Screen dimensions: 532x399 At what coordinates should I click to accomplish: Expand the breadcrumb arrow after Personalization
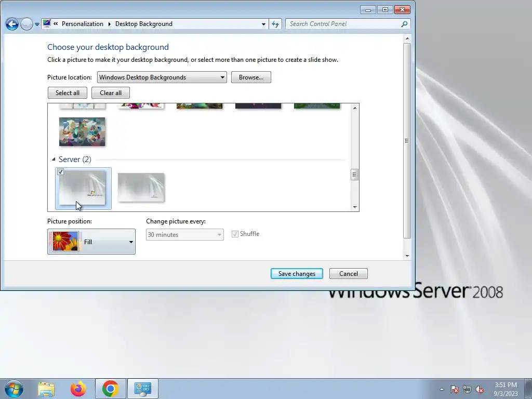pos(109,24)
